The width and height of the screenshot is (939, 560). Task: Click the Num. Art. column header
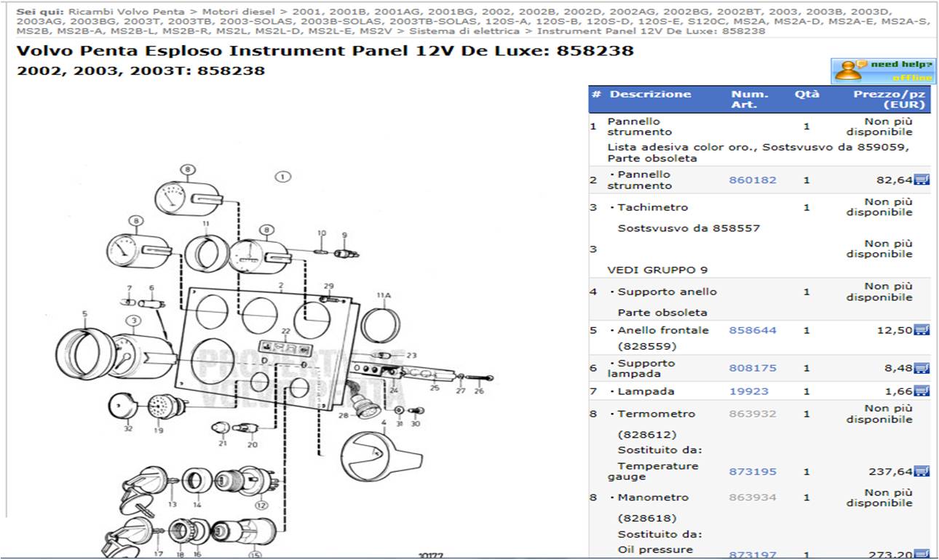point(750,99)
